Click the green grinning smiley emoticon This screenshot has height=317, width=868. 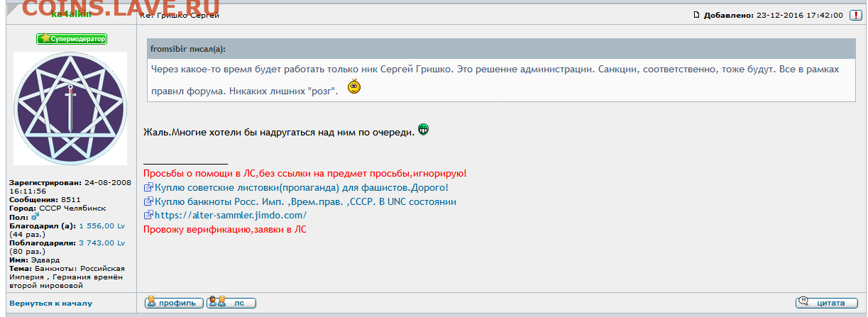424,129
